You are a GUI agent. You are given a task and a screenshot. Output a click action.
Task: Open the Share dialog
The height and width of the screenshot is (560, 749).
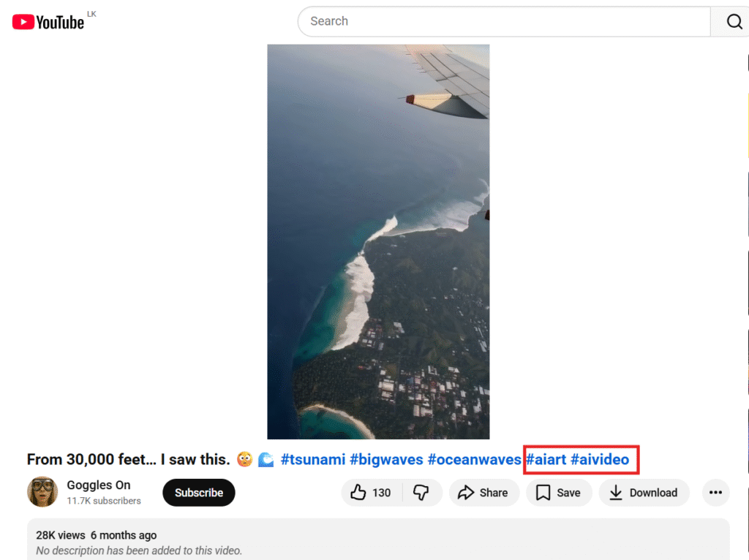[483, 493]
